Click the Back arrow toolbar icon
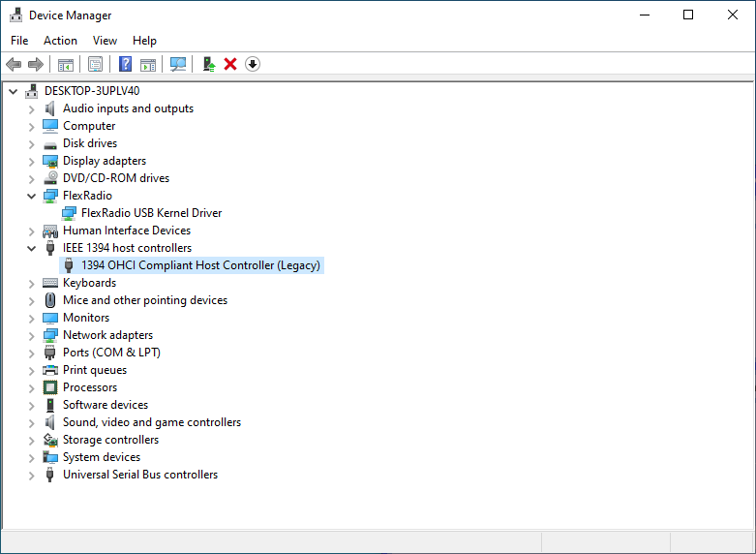Viewport: 756px width, 554px height. [x=14, y=64]
